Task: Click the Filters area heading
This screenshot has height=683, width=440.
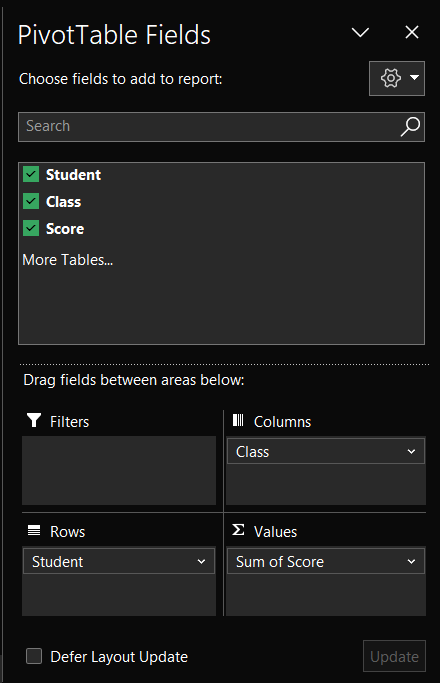Action: coord(69,422)
